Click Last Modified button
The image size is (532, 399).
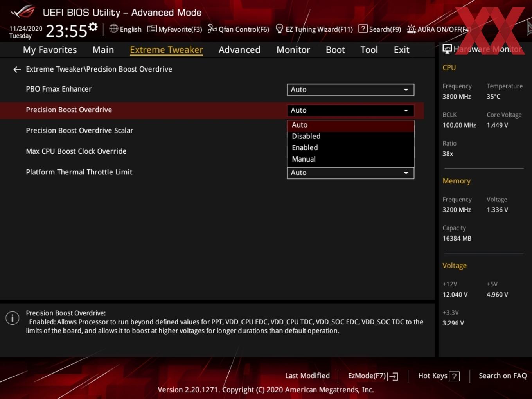tap(307, 376)
